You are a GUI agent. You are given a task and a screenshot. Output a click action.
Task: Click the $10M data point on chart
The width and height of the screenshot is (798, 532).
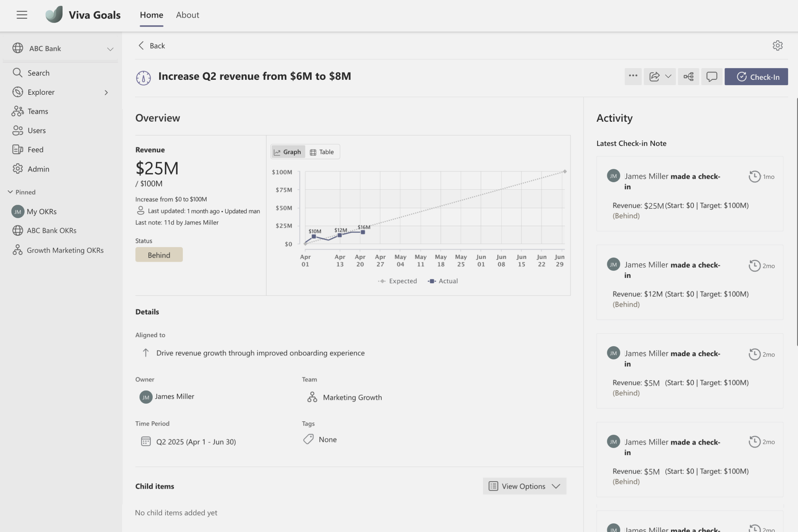point(314,236)
